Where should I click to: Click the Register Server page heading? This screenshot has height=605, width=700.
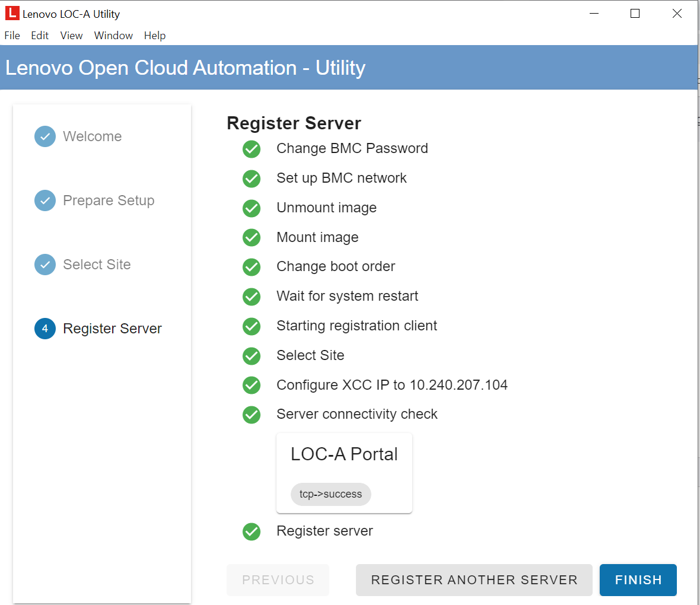click(x=294, y=123)
